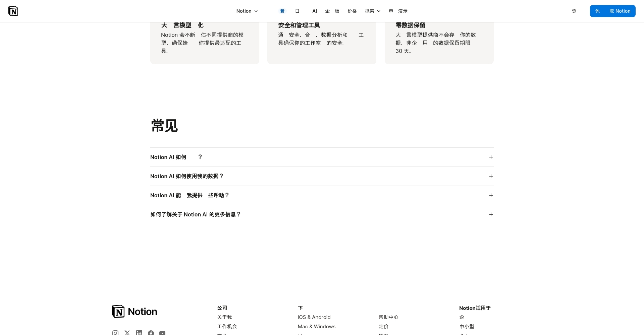Expand the first FAQ row "Notion AI 如何…？" via its plus icon

(491, 157)
